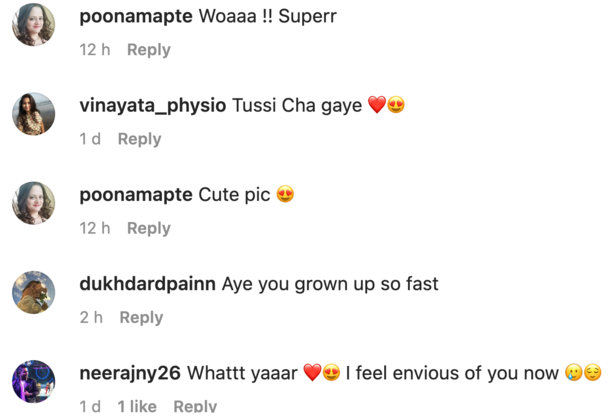Reply to neerajny26's "Whattt yaaar" comment

195,406
